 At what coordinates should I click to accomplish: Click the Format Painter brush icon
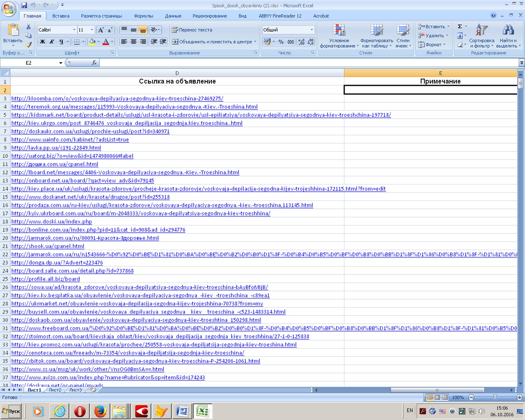(29, 44)
